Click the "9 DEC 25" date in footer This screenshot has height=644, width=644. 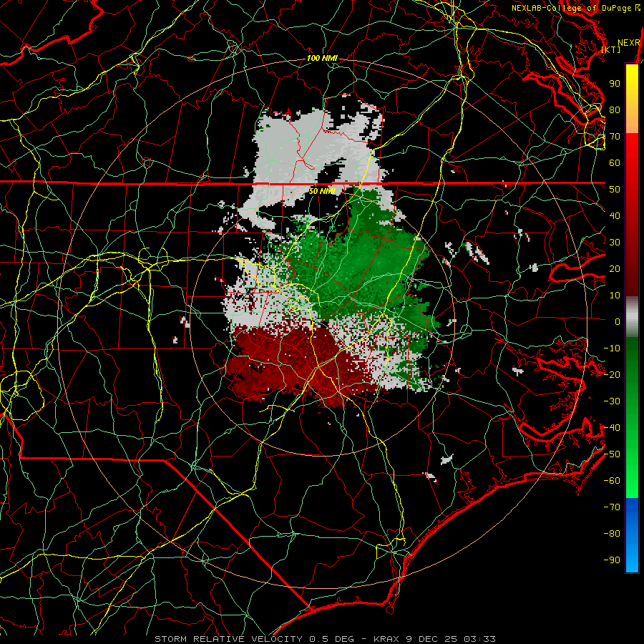431,639
